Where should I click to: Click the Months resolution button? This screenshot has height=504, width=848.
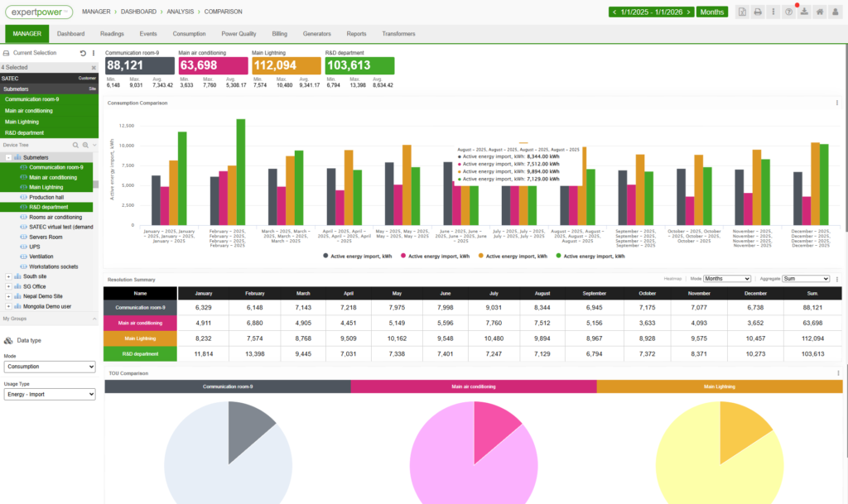(x=711, y=12)
